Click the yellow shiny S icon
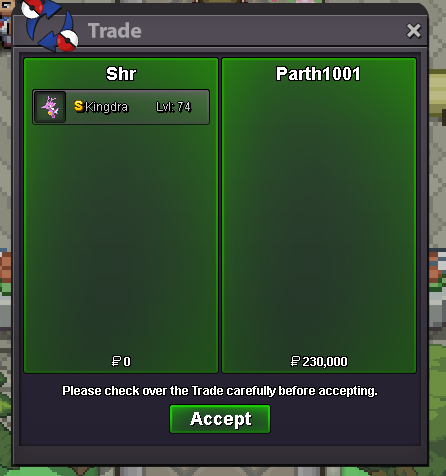 click(78, 106)
